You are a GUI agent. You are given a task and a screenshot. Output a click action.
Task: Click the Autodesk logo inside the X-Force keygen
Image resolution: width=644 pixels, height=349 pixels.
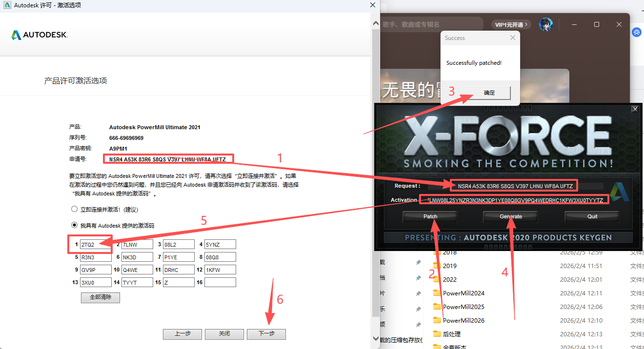click(x=619, y=192)
